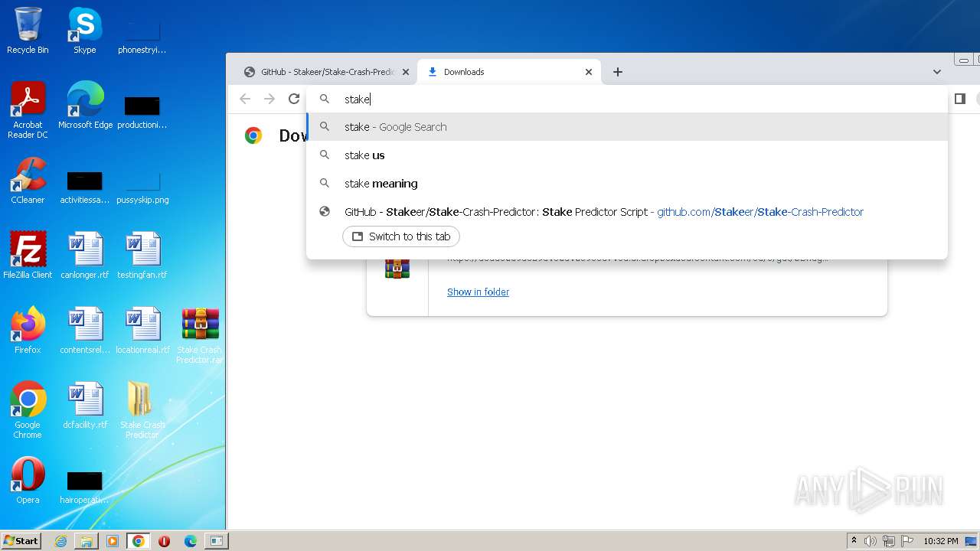Screen dimensions: 980x551
Task: Open activitiessa file icon
Action: point(84,185)
